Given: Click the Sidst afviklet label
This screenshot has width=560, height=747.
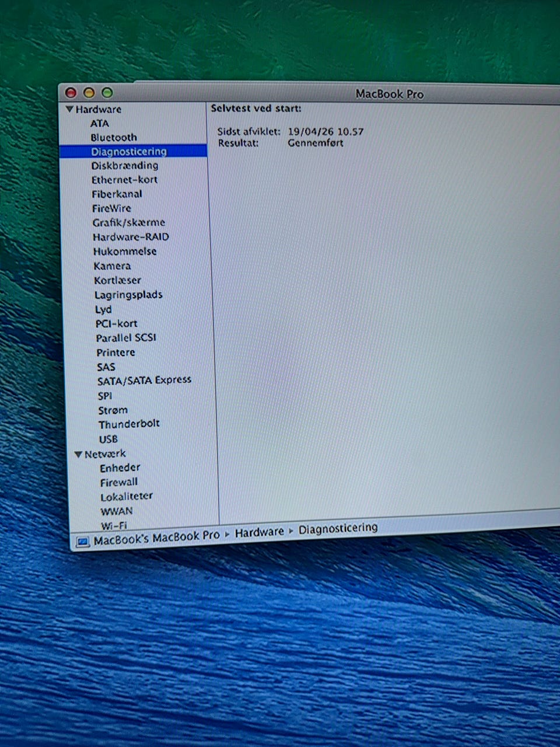Looking at the screenshot, I should pyautogui.click(x=249, y=132).
